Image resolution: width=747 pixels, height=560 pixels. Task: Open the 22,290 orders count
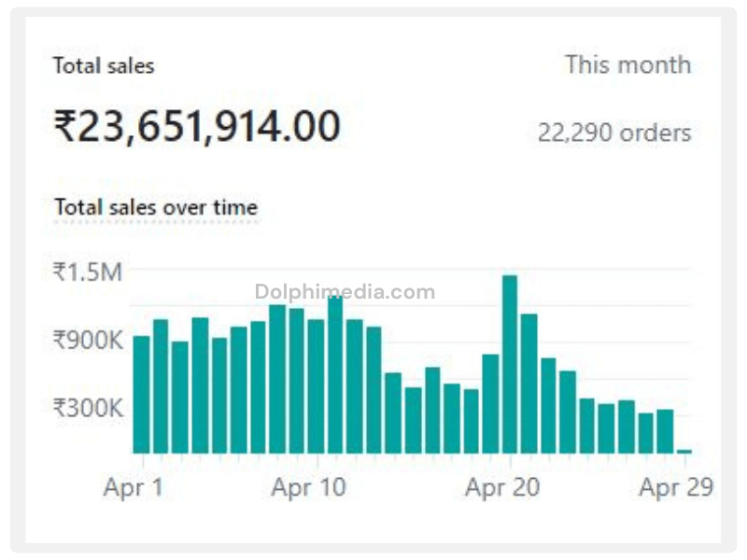click(614, 133)
